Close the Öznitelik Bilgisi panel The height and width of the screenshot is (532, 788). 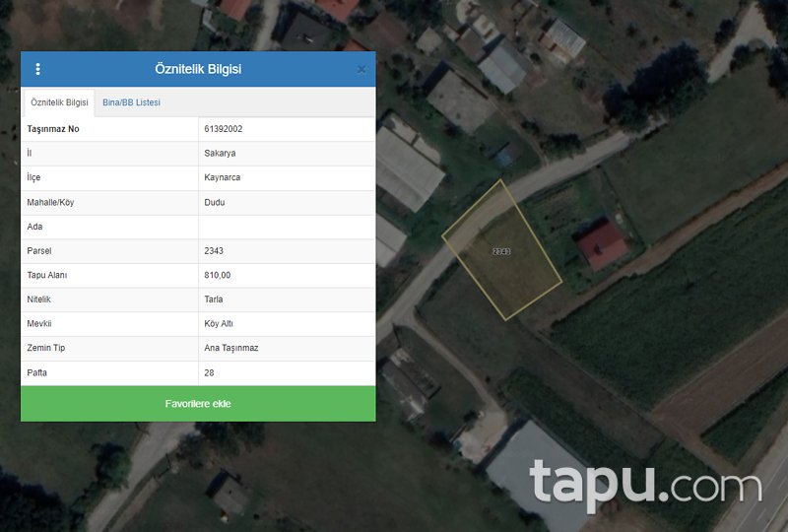tap(361, 69)
